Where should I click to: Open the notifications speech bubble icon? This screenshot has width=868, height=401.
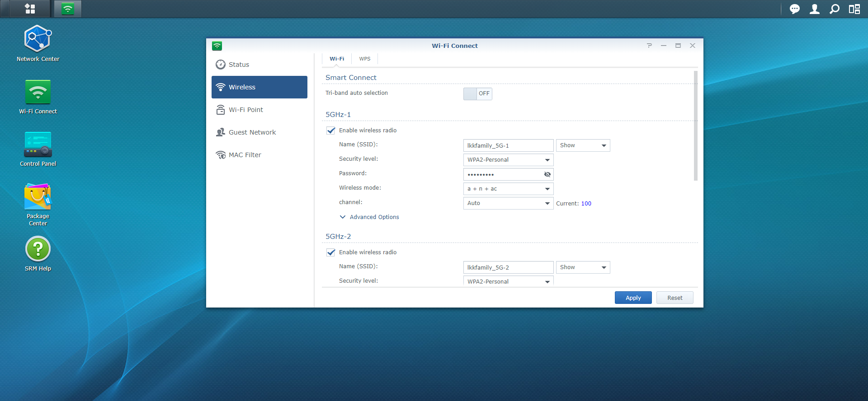tap(794, 9)
